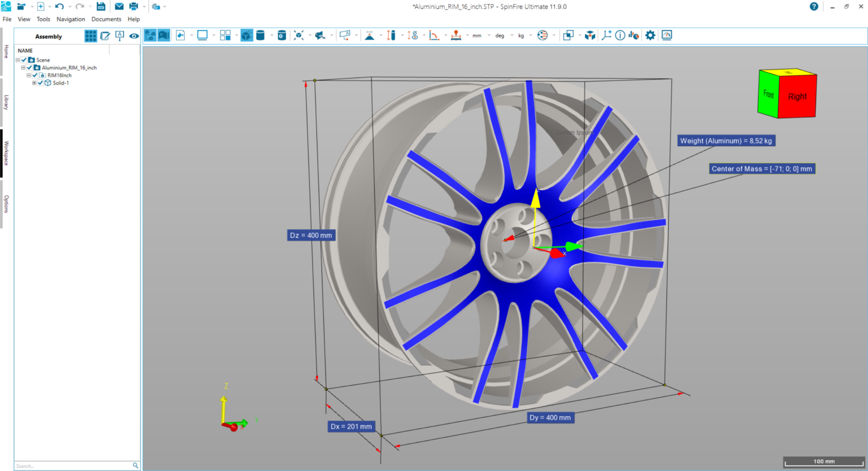This screenshot has width=868, height=471.
Task: Click the Undo arrow icon
Action: pos(59,7)
